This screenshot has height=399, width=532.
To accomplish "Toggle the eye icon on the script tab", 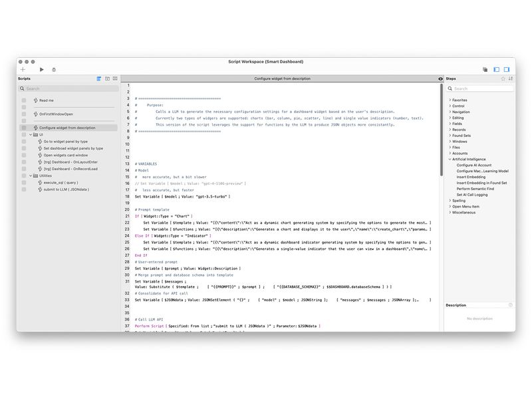I will [440, 78].
